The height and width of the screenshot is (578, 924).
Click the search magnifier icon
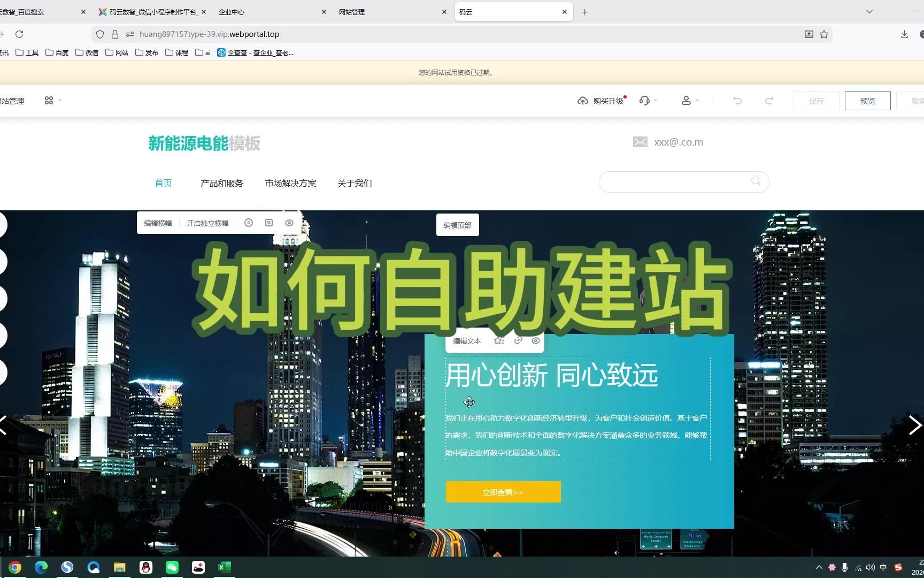[x=756, y=181]
